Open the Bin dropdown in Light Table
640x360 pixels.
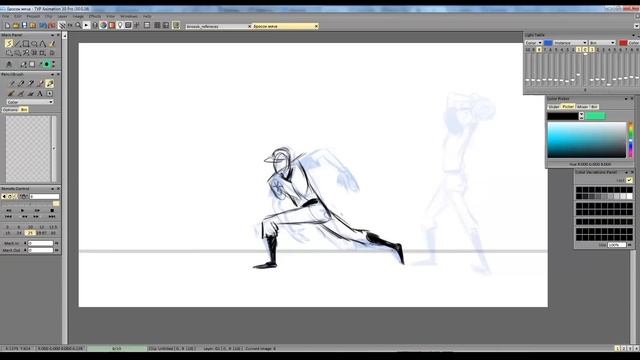602,43
